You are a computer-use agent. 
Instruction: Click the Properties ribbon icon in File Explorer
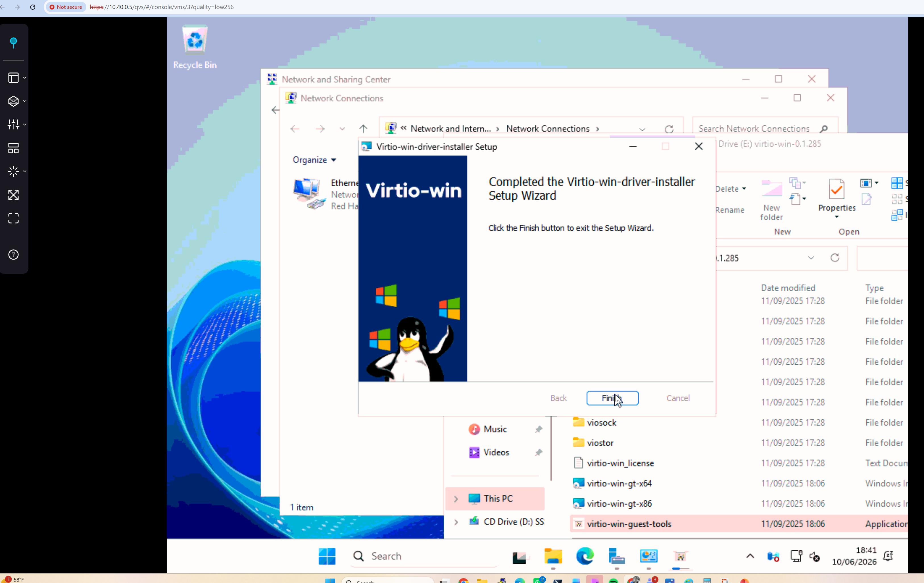(837, 189)
